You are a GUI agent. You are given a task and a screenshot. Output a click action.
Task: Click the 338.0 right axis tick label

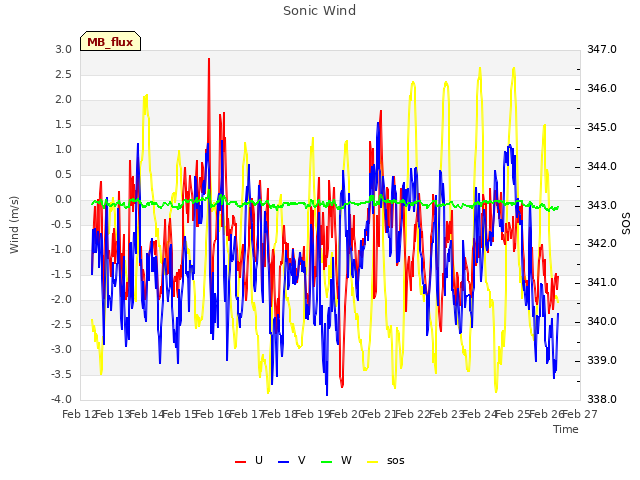click(602, 399)
